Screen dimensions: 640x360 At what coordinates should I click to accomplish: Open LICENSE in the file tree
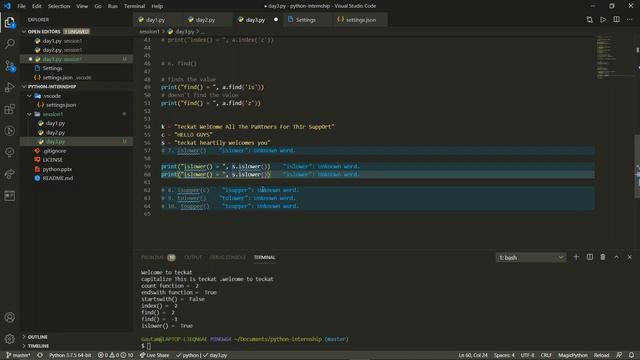[53, 160]
